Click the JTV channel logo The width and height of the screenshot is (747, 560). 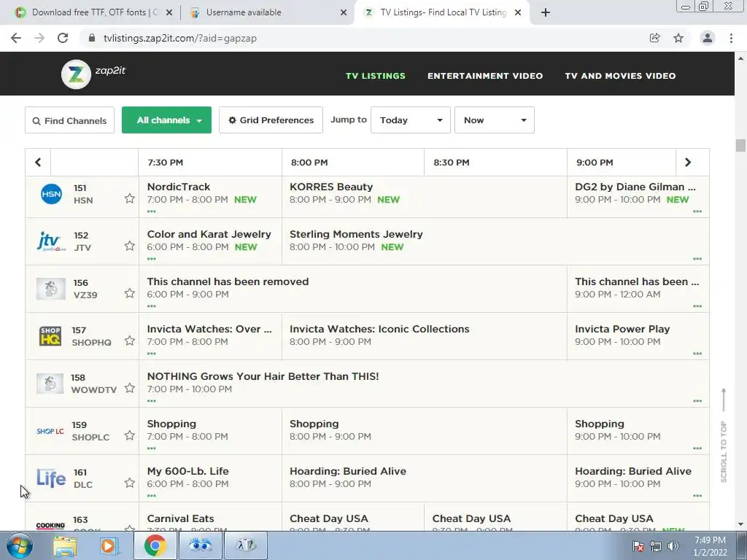click(x=50, y=241)
